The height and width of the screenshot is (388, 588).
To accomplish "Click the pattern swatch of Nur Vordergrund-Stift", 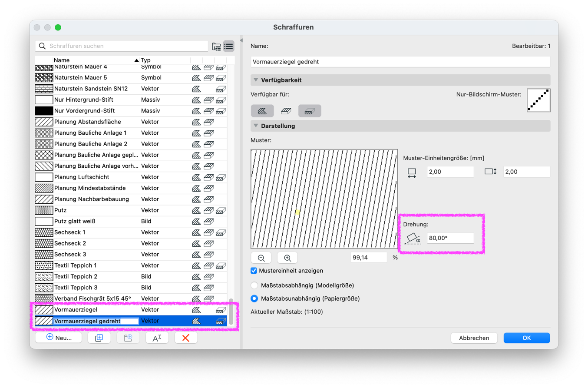I will click(43, 111).
